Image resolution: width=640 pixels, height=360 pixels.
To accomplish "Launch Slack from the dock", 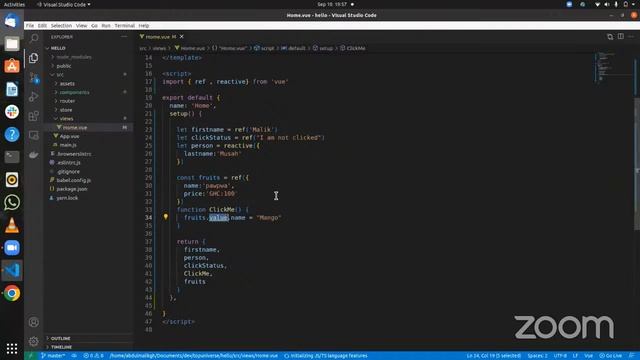I will coord(12,111).
